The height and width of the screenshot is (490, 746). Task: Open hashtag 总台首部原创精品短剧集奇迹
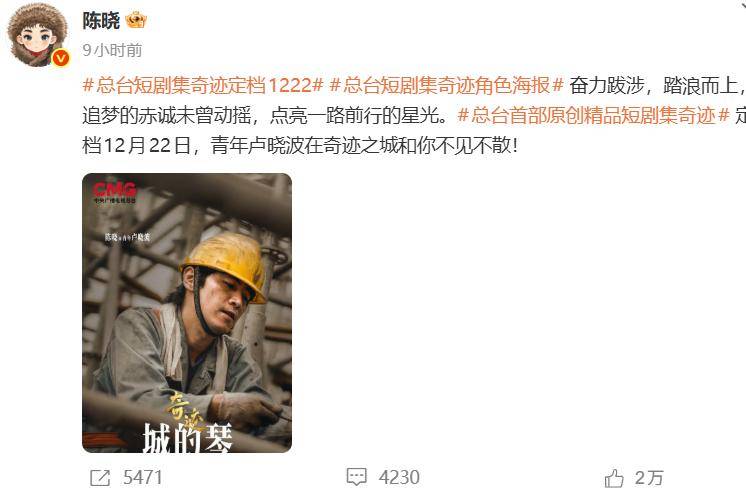pyautogui.click(x=593, y=115)
